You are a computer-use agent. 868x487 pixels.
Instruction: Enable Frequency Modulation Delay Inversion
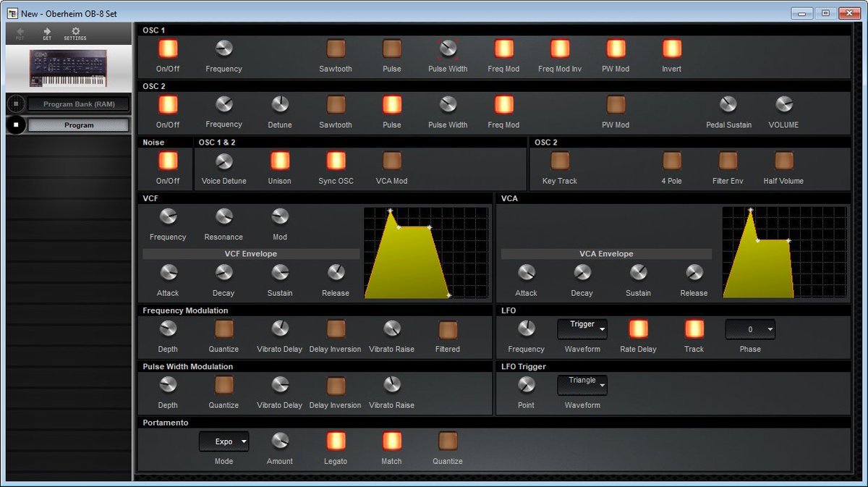click(336, 329)
